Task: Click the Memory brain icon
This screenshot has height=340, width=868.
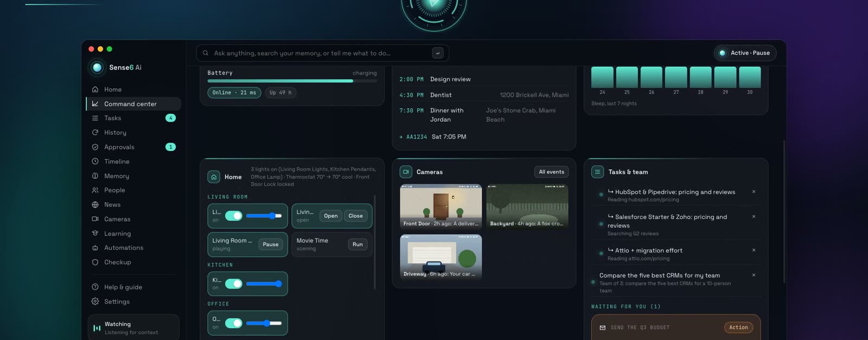Action: tap(95, 176)
